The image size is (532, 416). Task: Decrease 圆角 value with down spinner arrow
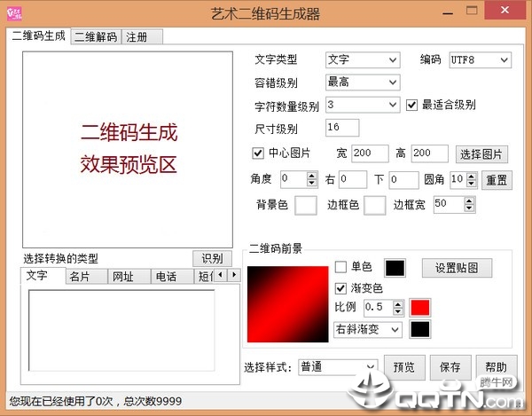click(x=471, y=184)
